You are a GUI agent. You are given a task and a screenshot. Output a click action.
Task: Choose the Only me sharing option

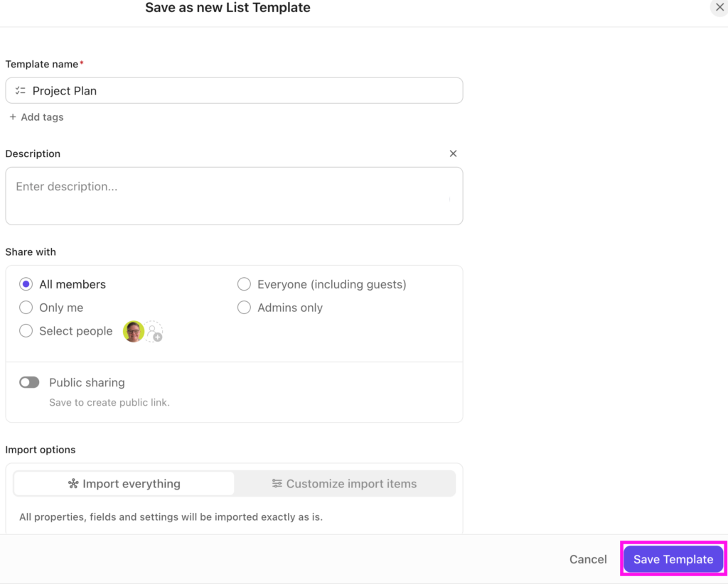point(26,308)
